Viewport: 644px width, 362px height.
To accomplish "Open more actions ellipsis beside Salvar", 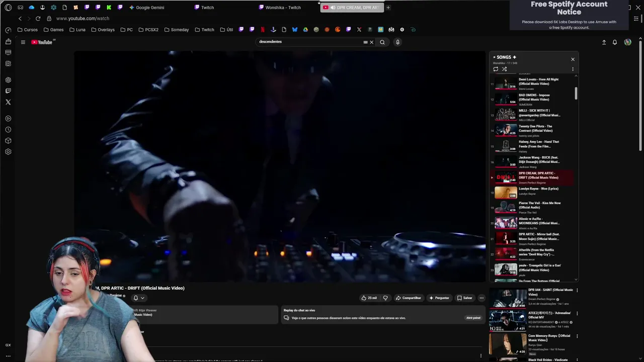I will [x=481, y=298].
